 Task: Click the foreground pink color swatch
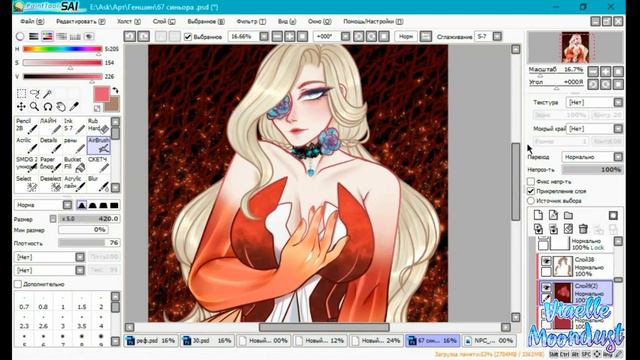102,94
